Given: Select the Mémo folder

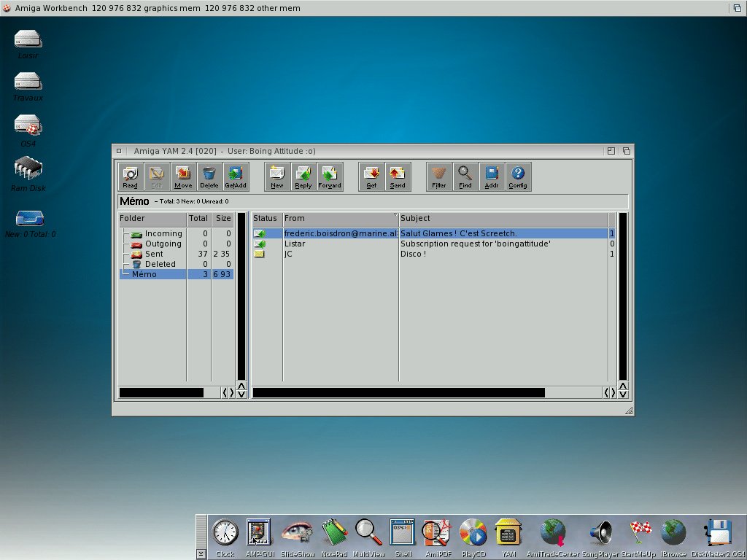Looking at the screenshot, I should coord(177,274).
